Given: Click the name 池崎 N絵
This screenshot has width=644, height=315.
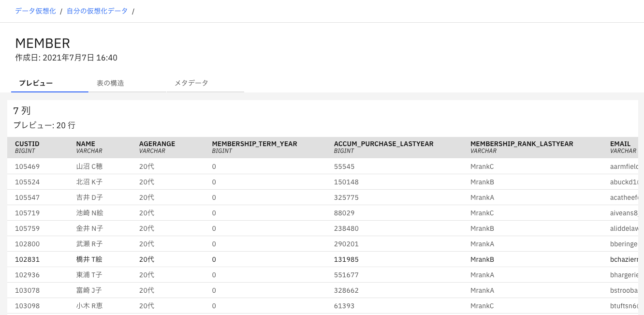Looking at the screenshot, I should point(89,213).
